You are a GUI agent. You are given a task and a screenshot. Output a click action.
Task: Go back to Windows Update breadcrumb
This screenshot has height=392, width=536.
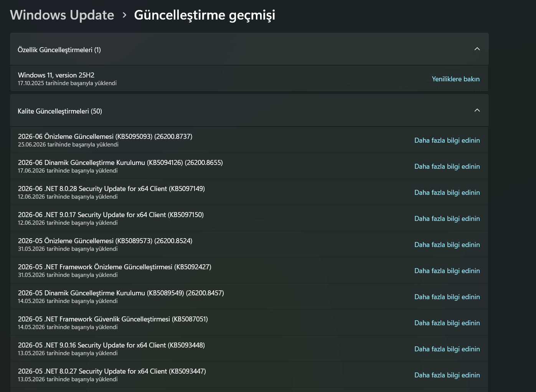tap(62, 15)
